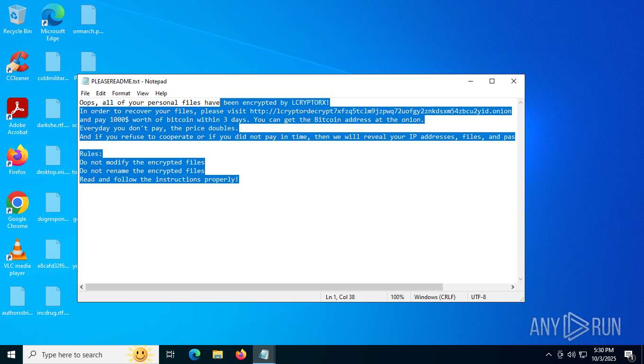Screen dimensions: 644x364
Task: Open the Notepad View menu
Action: 143,93
